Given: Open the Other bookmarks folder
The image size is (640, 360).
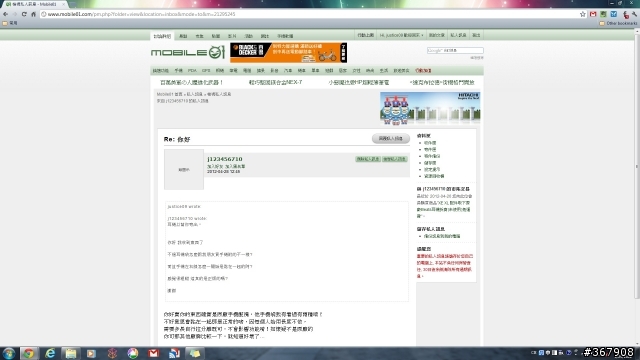Looking at the screenshot, I should tap(618, 23).
